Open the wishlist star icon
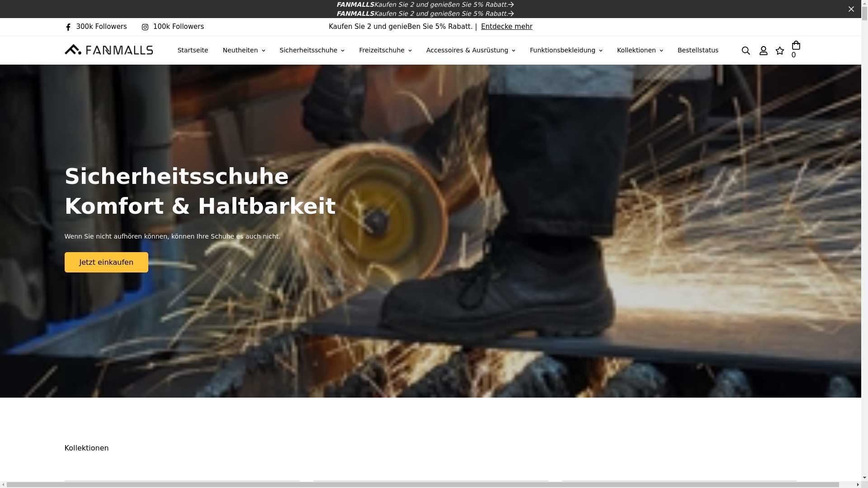This screenshot has width=868, height=488. [x=780, y=51]
